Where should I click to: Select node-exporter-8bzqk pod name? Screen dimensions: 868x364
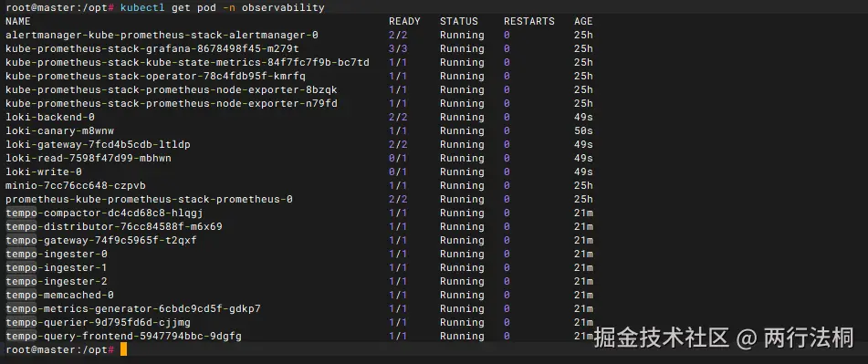(172, 89)
